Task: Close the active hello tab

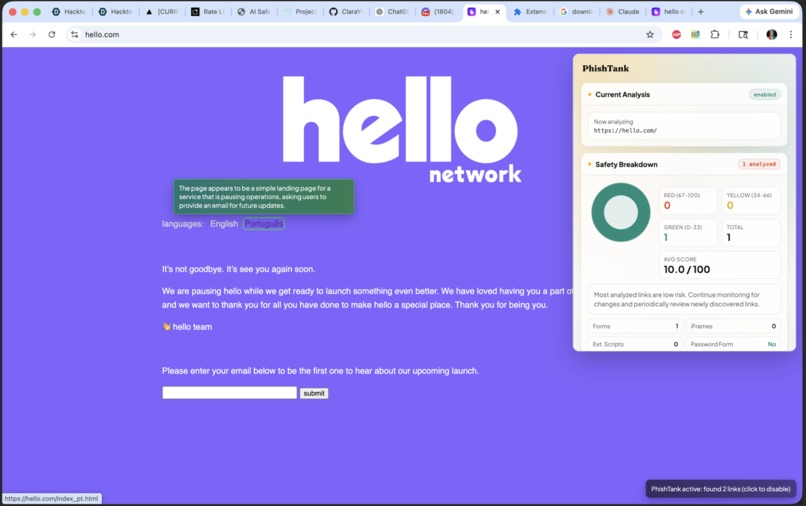Action: 497,11
